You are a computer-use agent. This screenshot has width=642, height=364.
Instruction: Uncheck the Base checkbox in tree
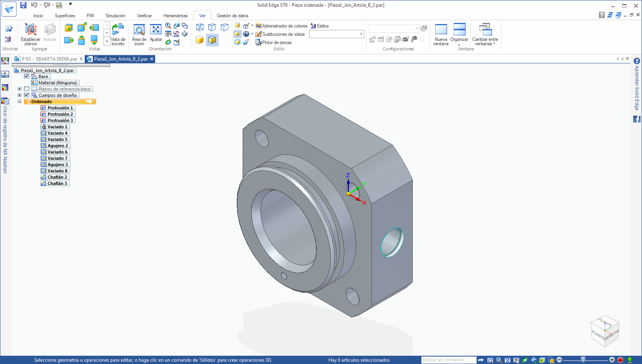[27, 76]
